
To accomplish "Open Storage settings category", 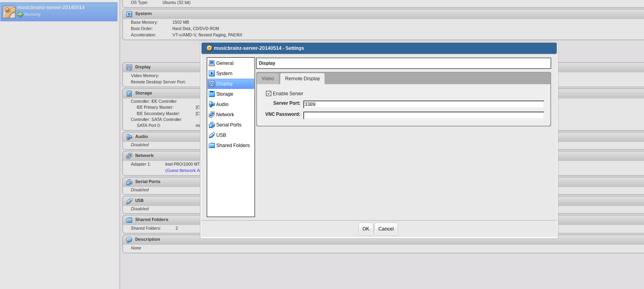I will (231, 94).
